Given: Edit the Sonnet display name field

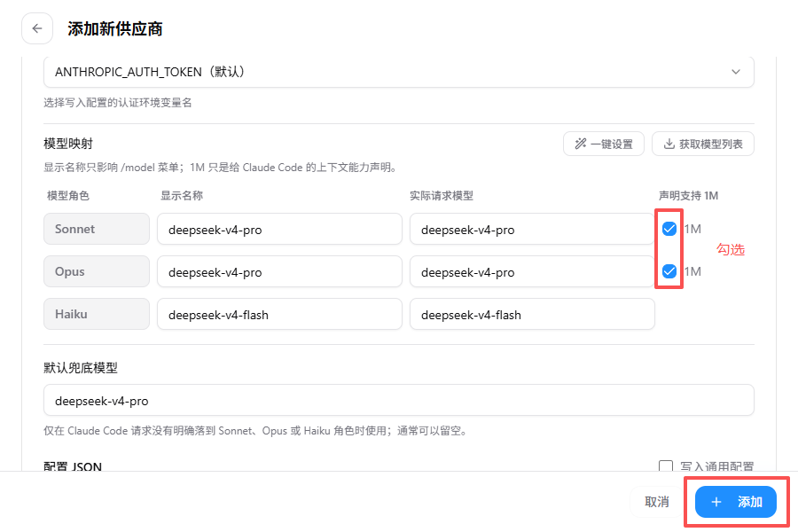Looking at the screenshot, I should coord(279,229).
